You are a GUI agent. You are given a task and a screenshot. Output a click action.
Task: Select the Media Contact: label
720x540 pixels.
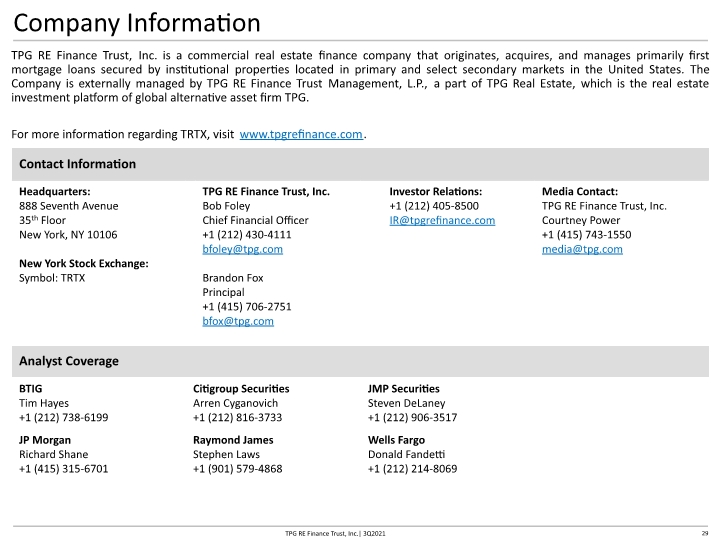[580, 191]
